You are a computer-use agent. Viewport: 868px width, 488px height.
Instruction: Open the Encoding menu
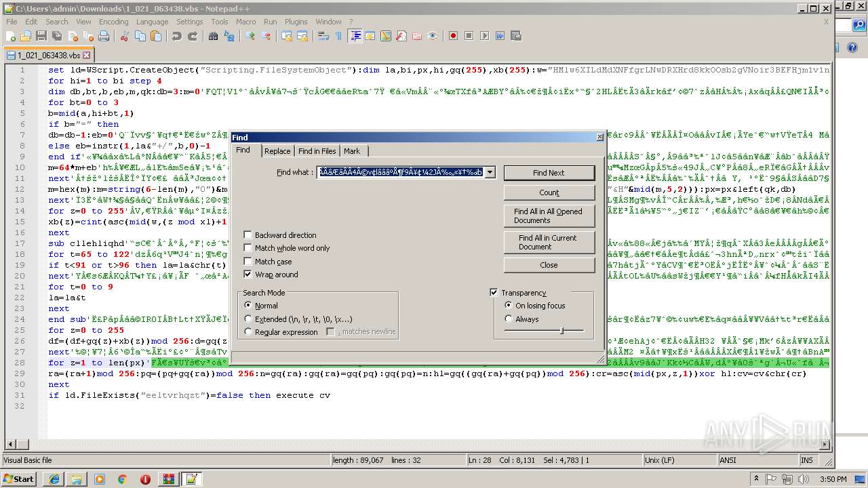113,22
